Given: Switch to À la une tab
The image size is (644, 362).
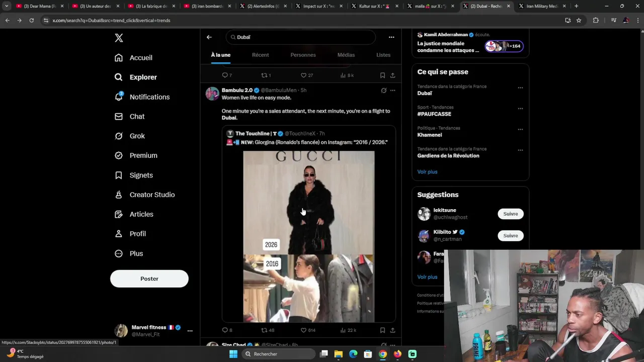Looking at the screenshot, I should click(x=221, y=55).
